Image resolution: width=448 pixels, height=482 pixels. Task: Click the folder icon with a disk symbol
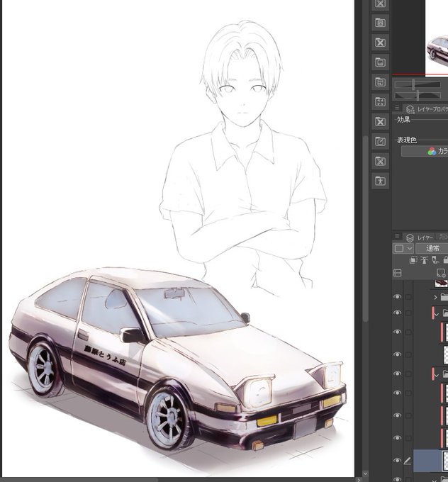pos(381,23)
